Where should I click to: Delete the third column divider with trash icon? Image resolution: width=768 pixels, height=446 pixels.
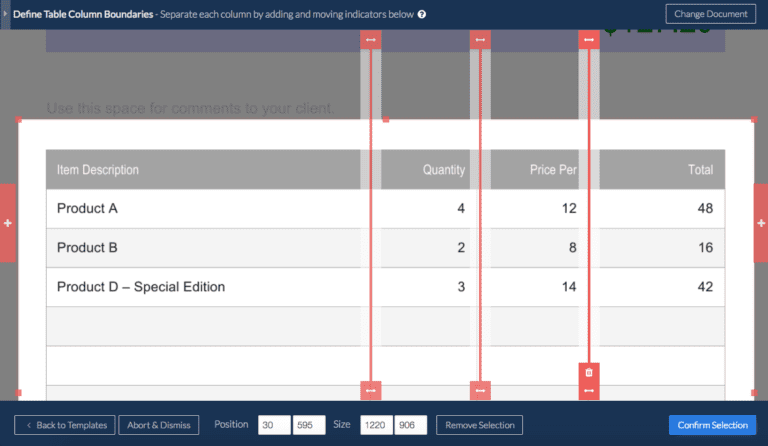coord(589,372)
